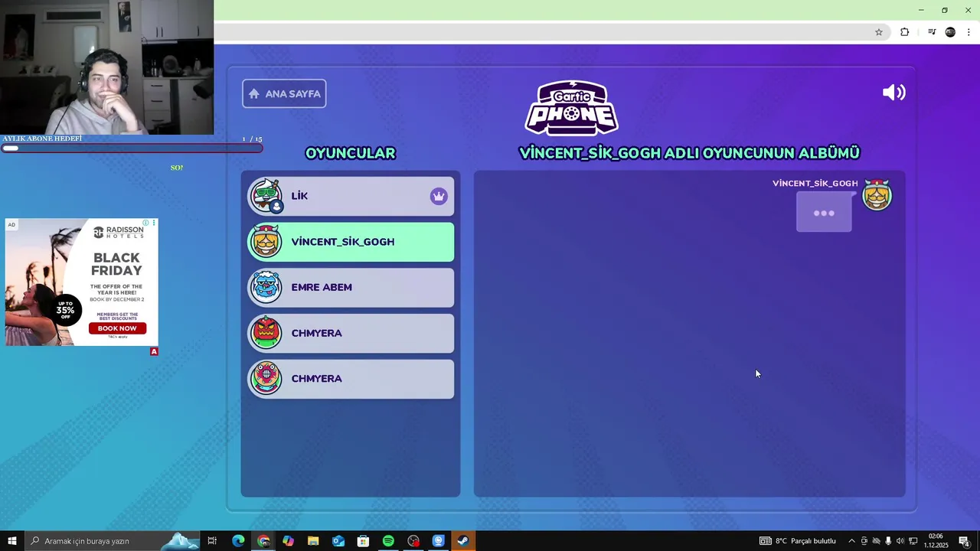Click the Radisson BOOK NOW button
980x551 pixels.
[x=117, y=328]
